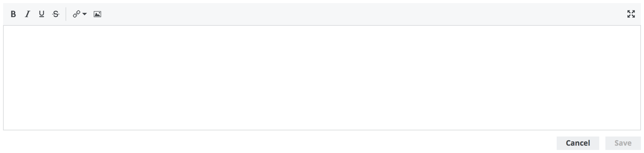Place the cursor in the blank editing box

coord(322,78)
